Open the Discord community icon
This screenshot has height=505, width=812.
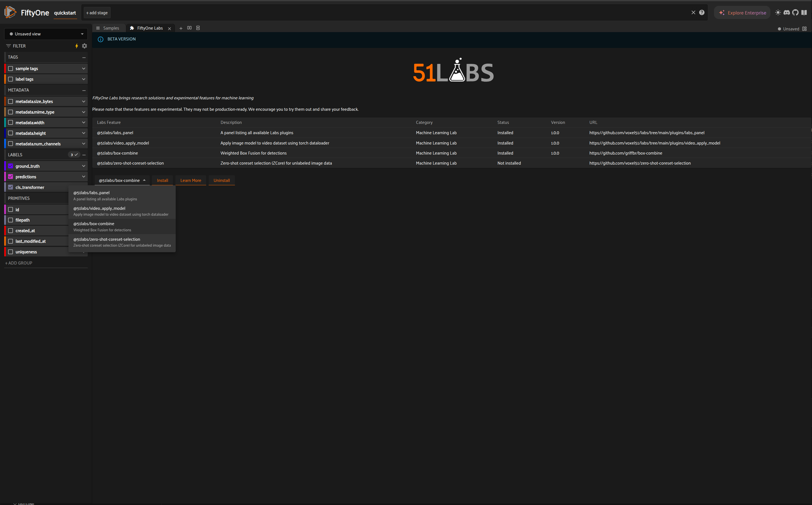(x=787, y=13)
